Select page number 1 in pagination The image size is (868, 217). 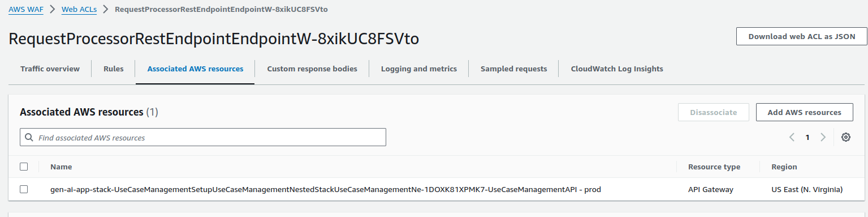[x=807, y=137]
